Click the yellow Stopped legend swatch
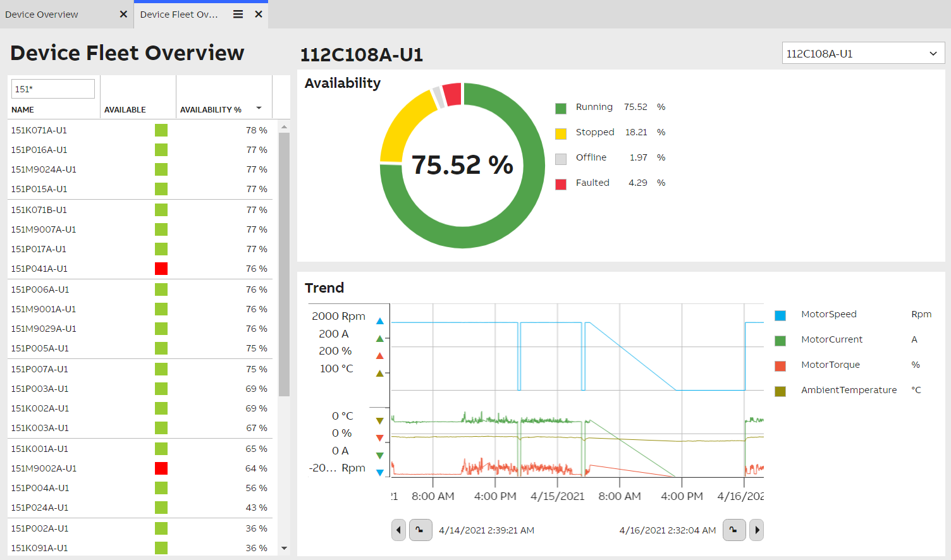 click(x=561, y=134)
